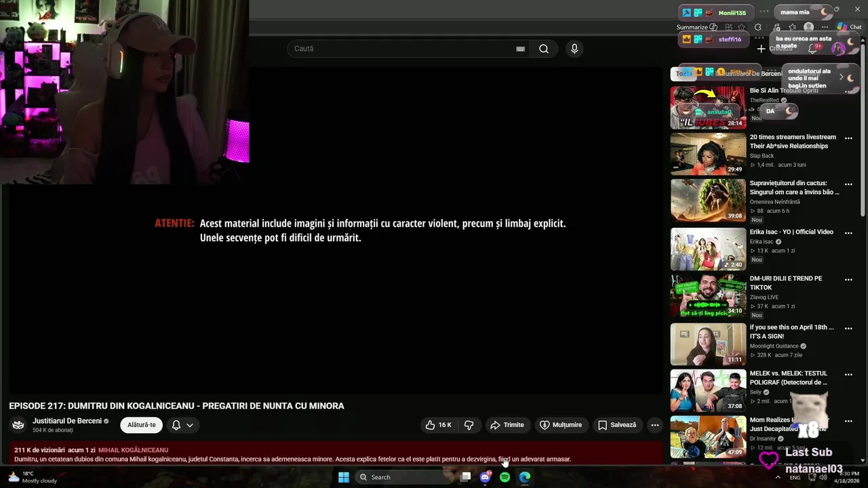Open Task View on taskbar
Screen dimensions: 868x488
tap(466, 477)
